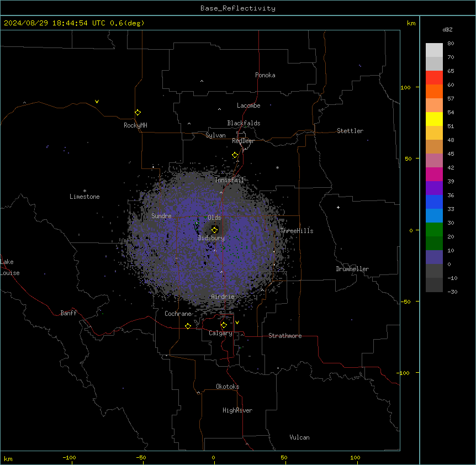Select the yellow 54-51 dBZ legend swatch

434,119
